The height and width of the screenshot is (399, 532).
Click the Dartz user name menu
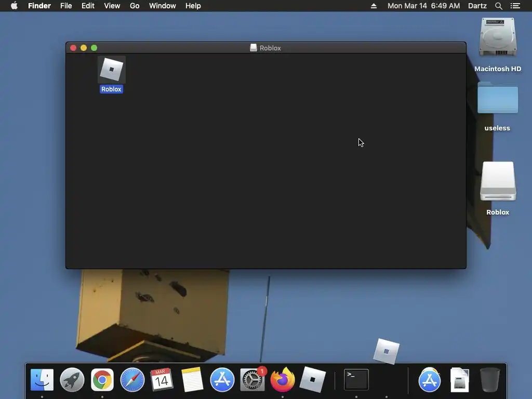[477, 6]
